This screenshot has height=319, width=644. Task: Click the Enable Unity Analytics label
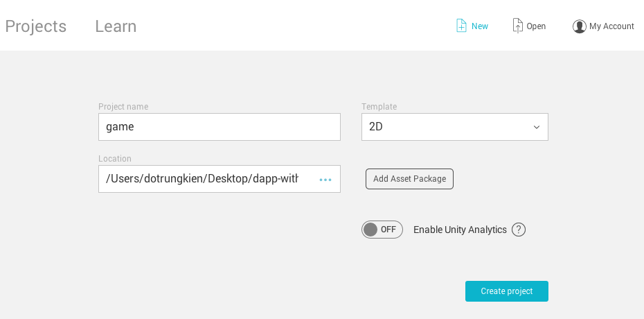[x=460, y=230]
